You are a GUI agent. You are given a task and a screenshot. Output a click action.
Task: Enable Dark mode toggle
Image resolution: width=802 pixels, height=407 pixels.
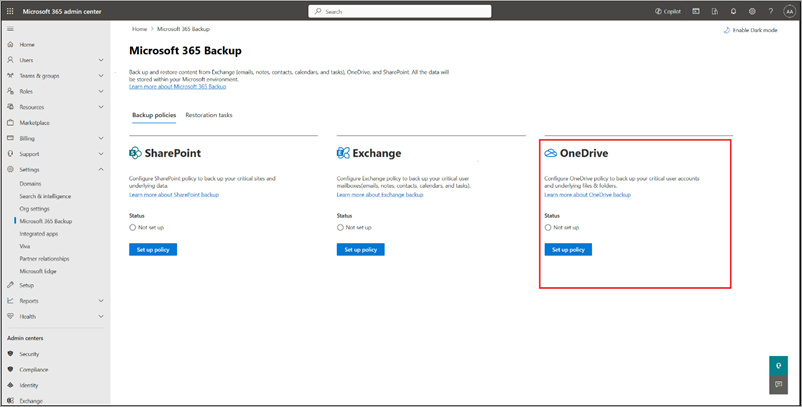[x=750, y=30]
